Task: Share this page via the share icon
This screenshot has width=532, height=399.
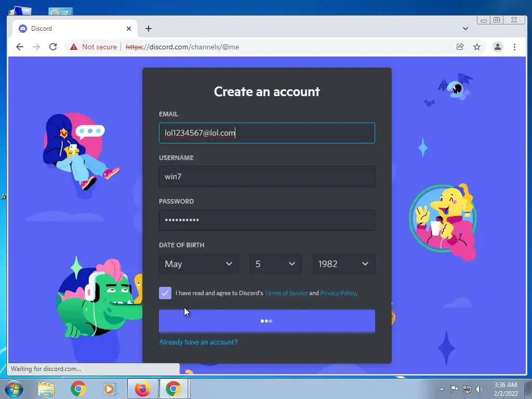Action: [x=460, y=47]
